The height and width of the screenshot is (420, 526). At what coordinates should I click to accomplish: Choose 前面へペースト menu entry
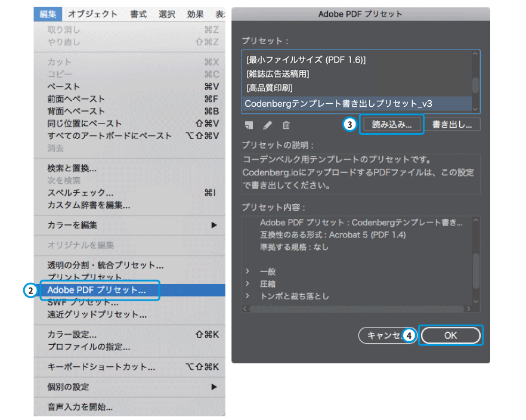[129, 99]
